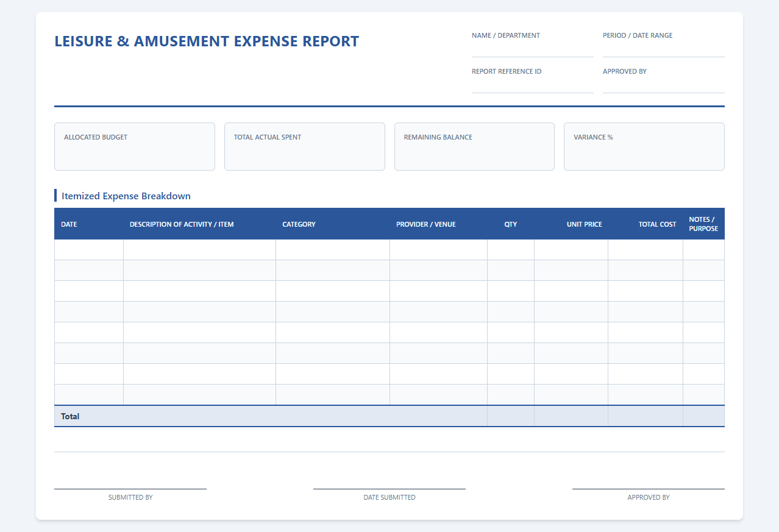Click the report title heading
779x532 pixels.
207,41
